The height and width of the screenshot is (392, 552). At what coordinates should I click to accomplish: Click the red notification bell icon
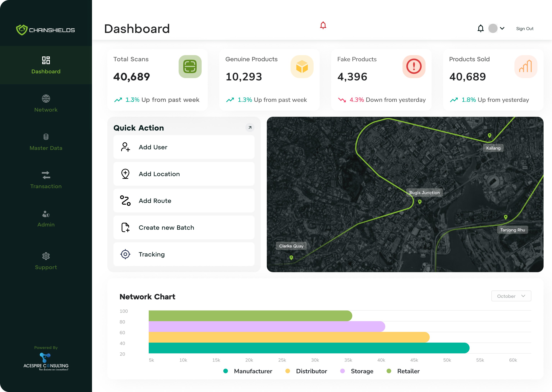323,25
